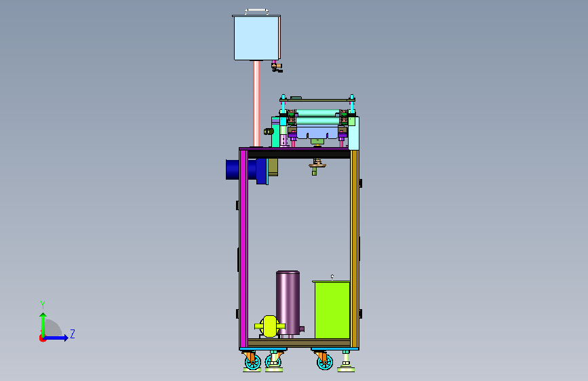Pick the gold vertical frame post

coord(354,249)
